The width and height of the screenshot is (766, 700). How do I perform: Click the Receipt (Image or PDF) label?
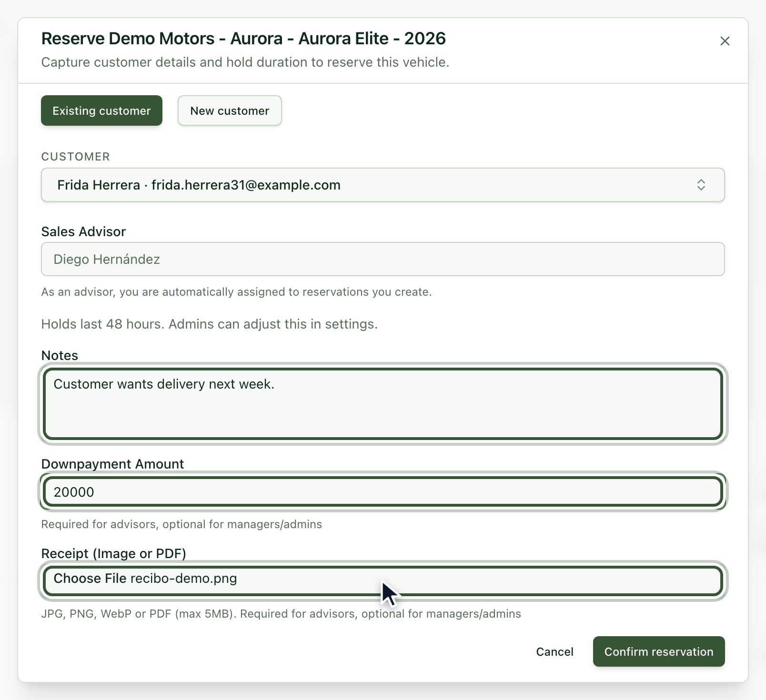click(x=113, y=553)
